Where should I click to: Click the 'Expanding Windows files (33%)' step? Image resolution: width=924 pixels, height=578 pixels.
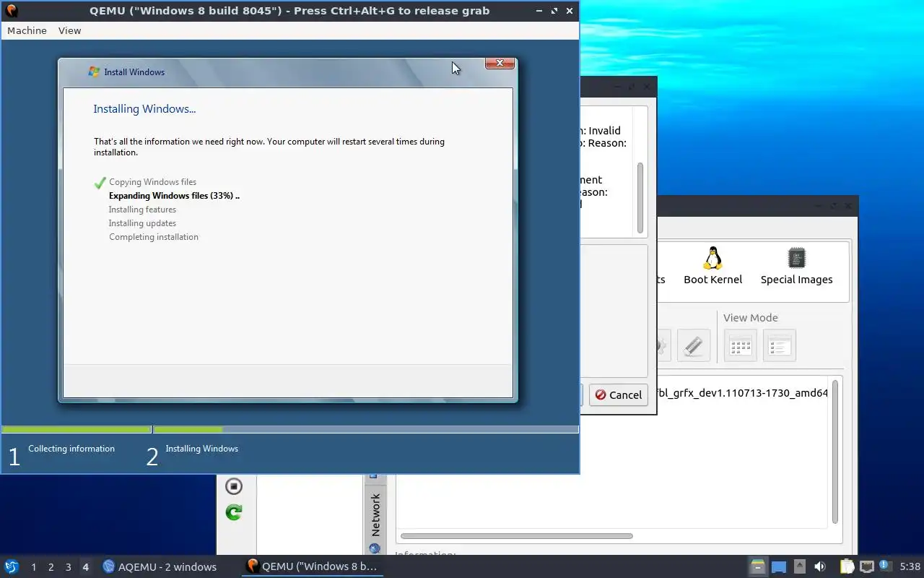click(x=174, y=196)
